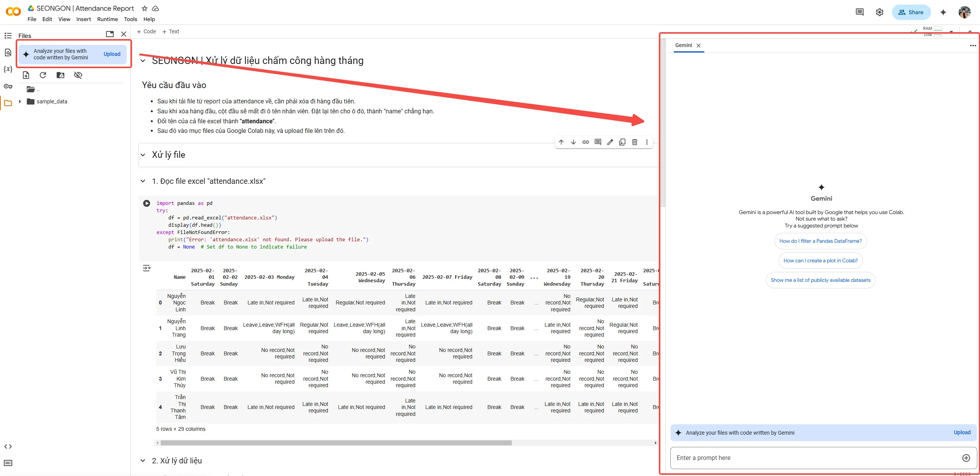Open the code snippets icon at sidebar bottom
Image resolution: width=980 pixels, height=476 pixels.
[8, 447]
